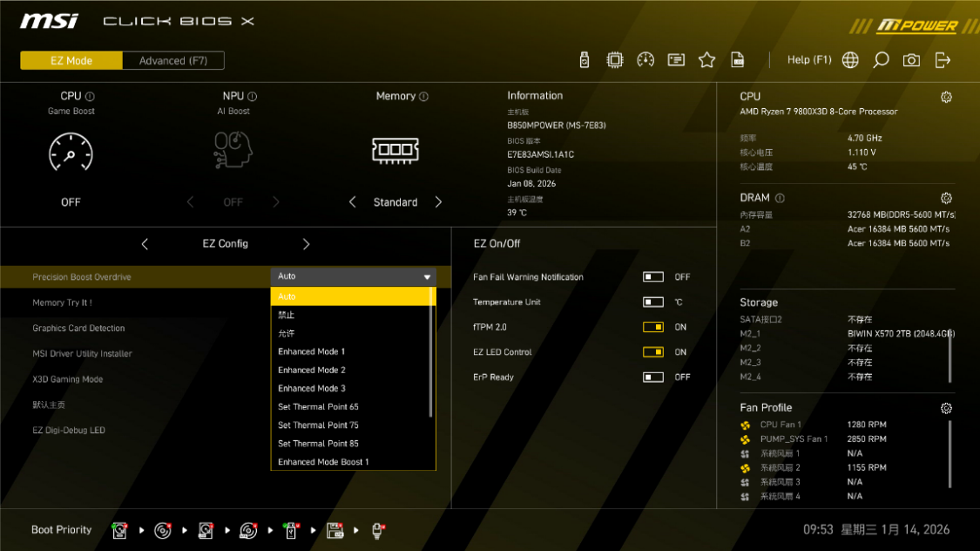Viewport: 980px width, 551px height.
Task: Choose Set Thermal Point 75 option
Action: point(350,425)
